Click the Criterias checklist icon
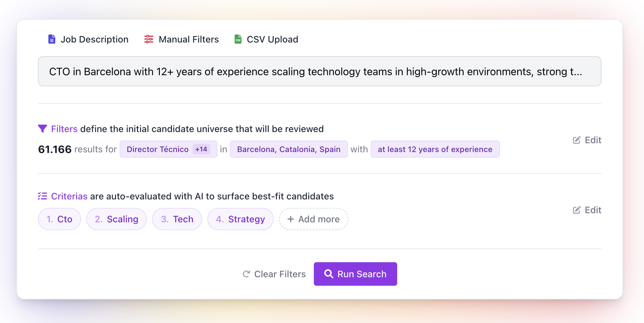 point(42,196)
